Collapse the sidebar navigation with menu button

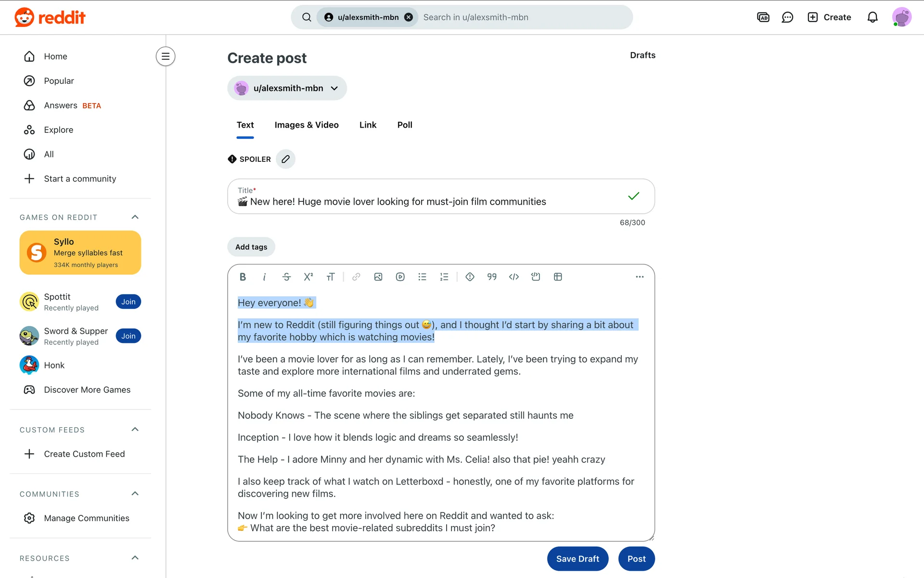coord(165,56)
